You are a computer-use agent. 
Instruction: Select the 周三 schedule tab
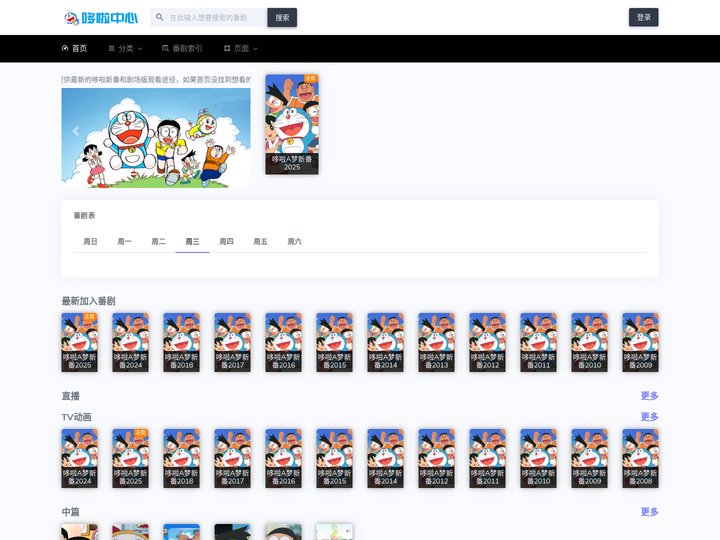(192, 242)
